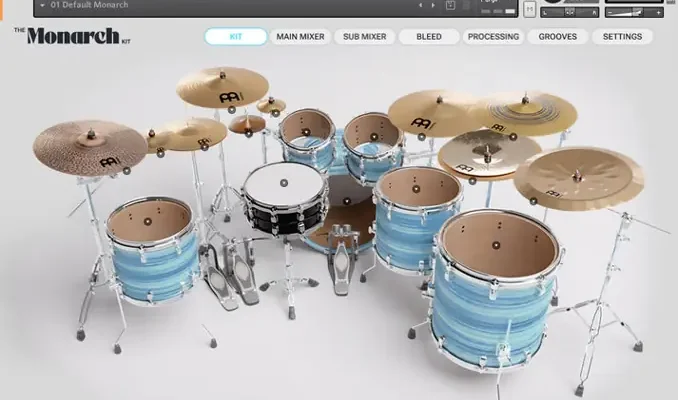Open the PROCESSING tab

pyautogui.click(x=493, y=37)
